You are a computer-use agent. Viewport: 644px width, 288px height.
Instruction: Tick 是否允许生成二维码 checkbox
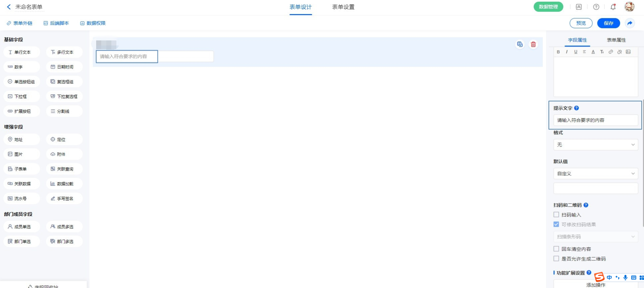click(556, 259)
